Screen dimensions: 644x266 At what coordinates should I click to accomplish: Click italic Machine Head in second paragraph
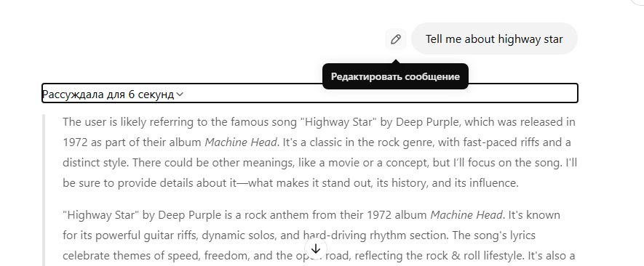coord(466,215)
